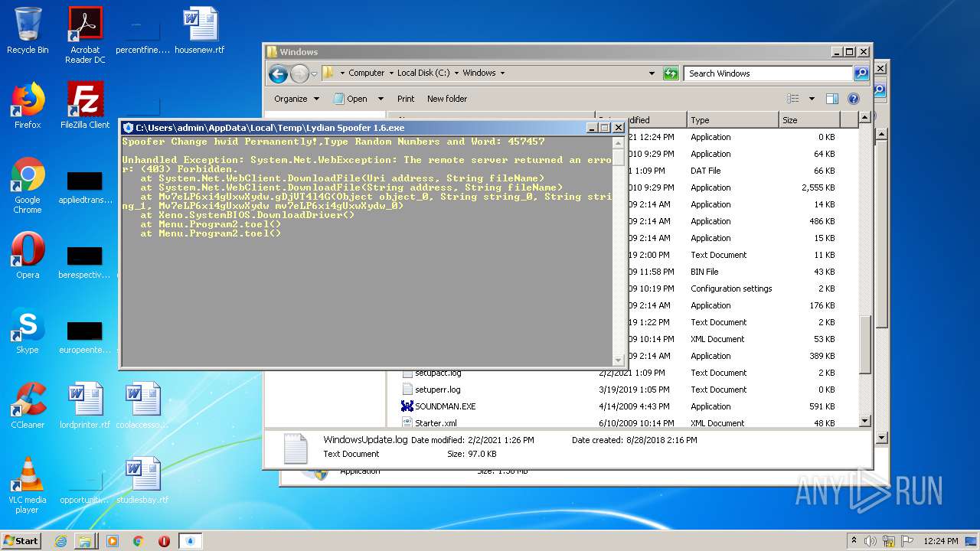
Task: Click the Chrome icon in the taskbar
Action: click(139, 541)
